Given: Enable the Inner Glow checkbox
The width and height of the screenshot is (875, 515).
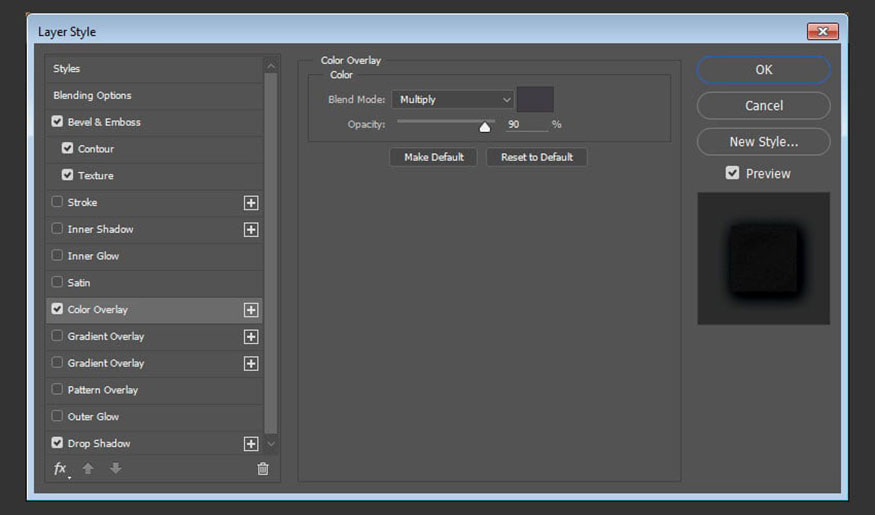Looking at the screenshot, I should [57, 256].
